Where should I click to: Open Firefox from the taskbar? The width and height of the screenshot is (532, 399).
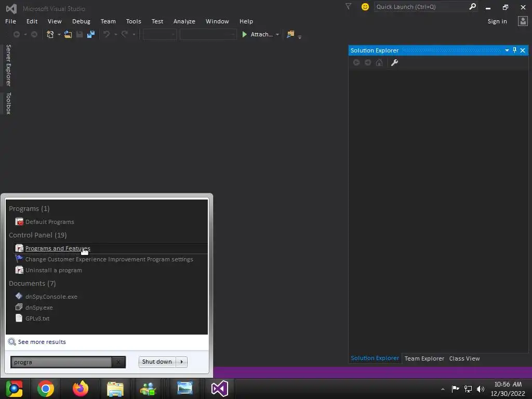click(x=81, y=389)
